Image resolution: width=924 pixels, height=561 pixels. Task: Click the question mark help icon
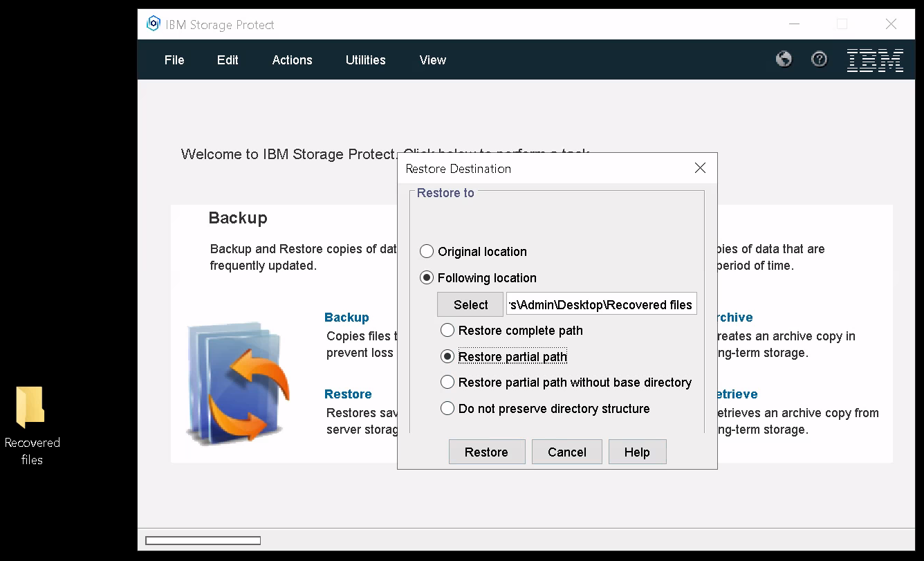[819, 59]
